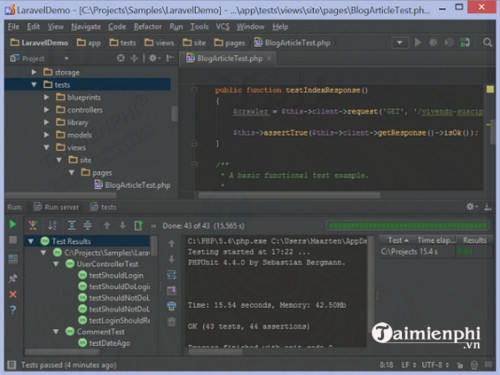Sort by Test column header

(x=398, y=240)
